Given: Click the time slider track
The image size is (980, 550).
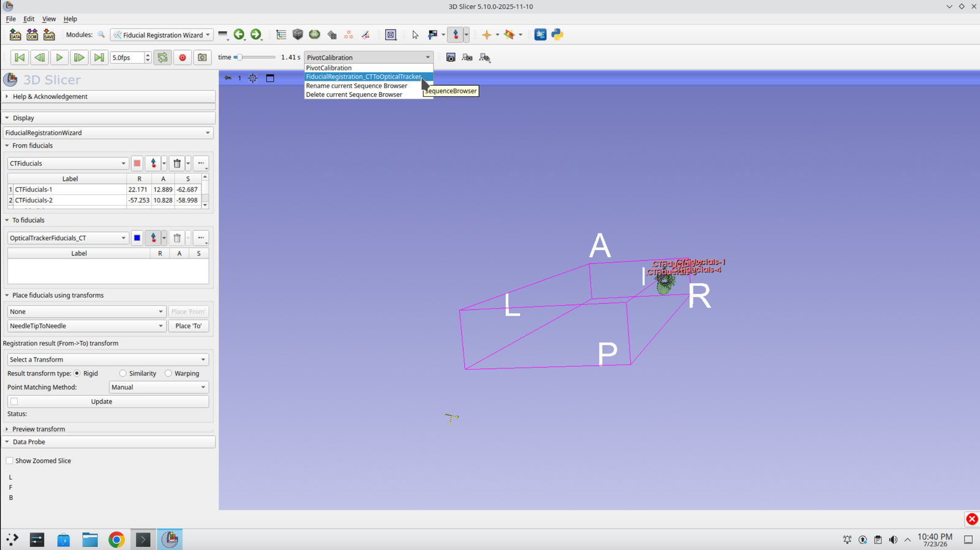Looking at the screenshot, I should (255, 58).
